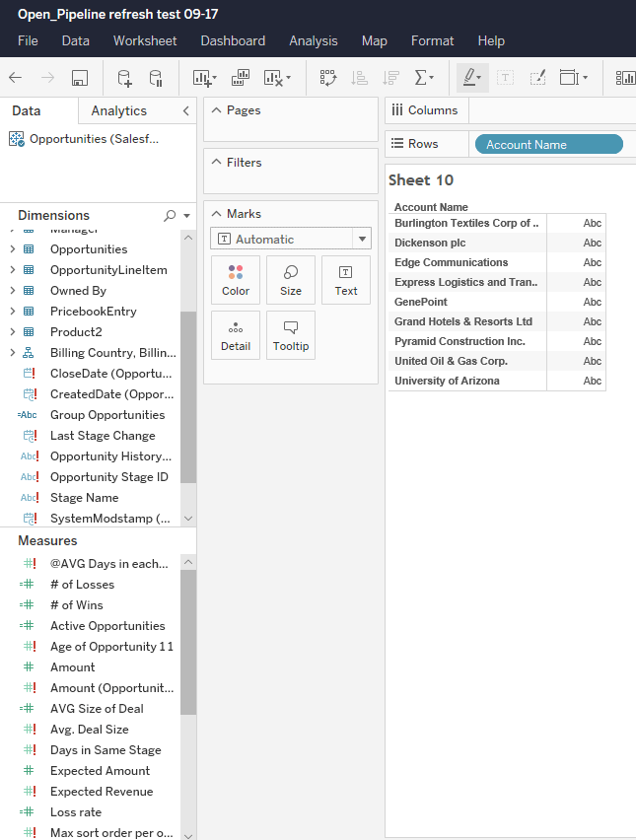Screen dimensions: 636x840
Task: Click the Tooltip button on Marks card
Action: click(x=290, y=334)
